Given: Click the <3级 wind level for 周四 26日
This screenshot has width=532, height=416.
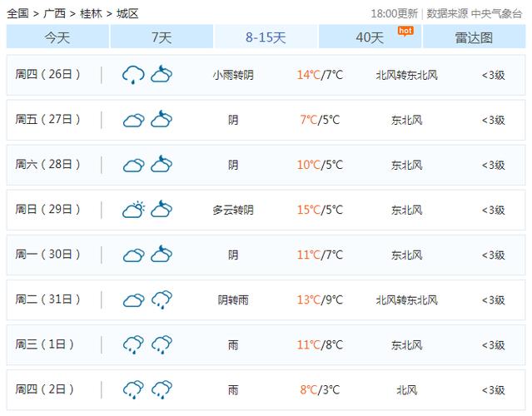Looking at the screenshot, I should [x=494, y=75].
